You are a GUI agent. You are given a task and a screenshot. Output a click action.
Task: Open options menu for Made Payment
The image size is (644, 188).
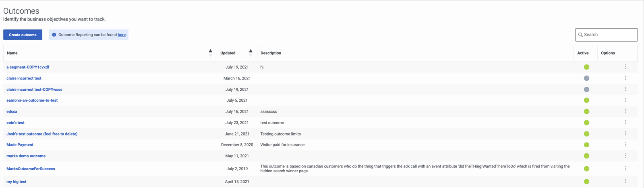(x=625, y=144)
